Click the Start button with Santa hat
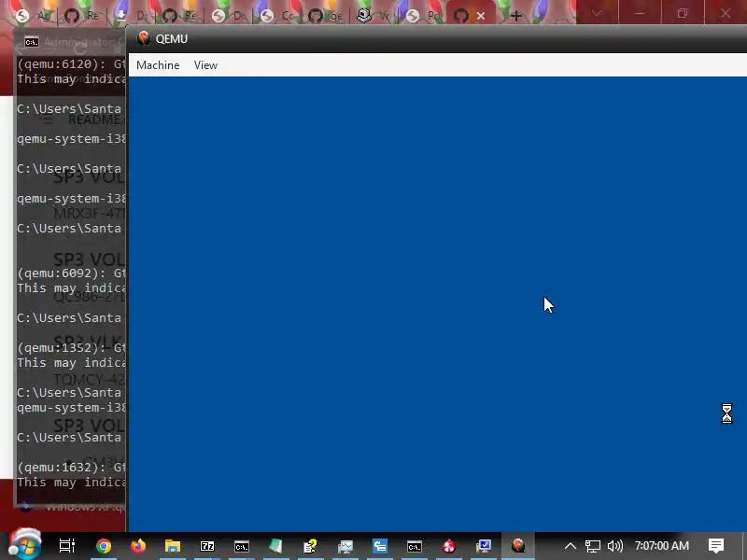Image resolution: width=747 pixels, height=560 pixels. pos(25,545)
